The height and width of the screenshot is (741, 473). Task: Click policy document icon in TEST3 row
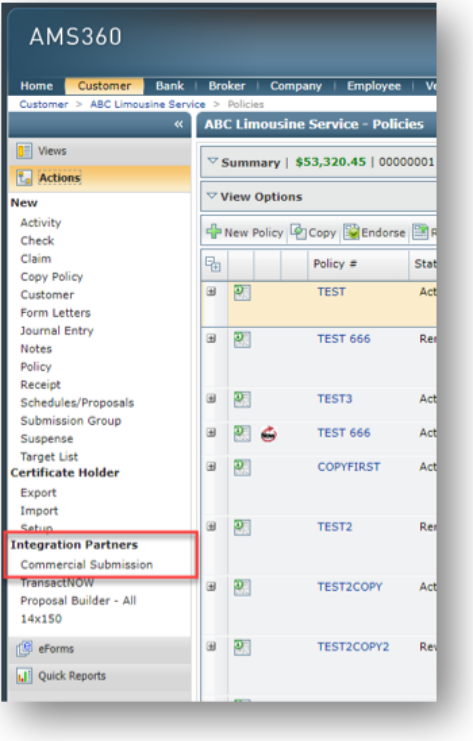point(242,399)
